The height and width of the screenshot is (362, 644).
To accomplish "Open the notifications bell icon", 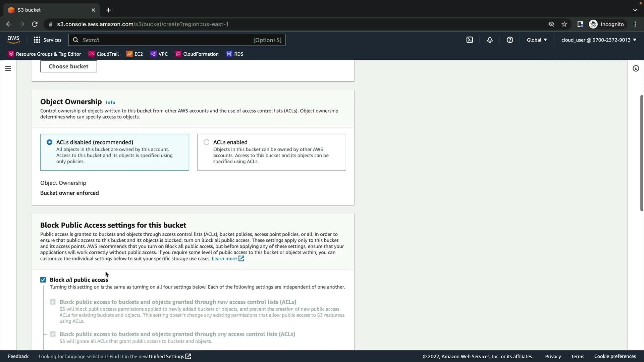I will tap(490, 40).
